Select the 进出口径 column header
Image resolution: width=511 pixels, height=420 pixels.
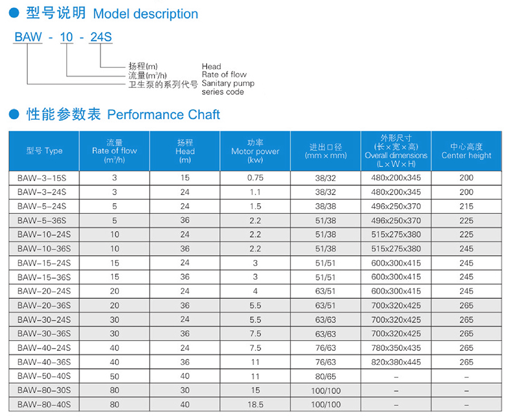pos(325,151)
